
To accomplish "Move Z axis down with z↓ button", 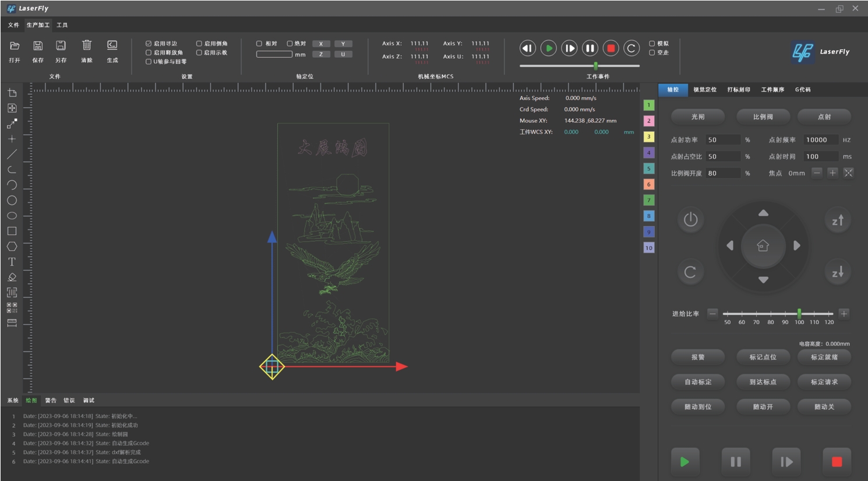I will click(838, 272).
